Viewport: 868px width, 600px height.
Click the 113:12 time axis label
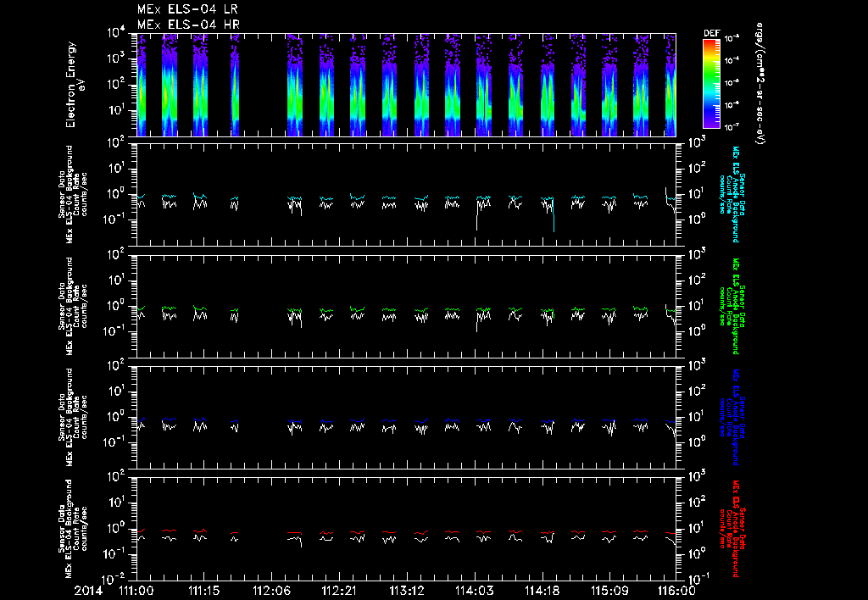coord(406,591)
